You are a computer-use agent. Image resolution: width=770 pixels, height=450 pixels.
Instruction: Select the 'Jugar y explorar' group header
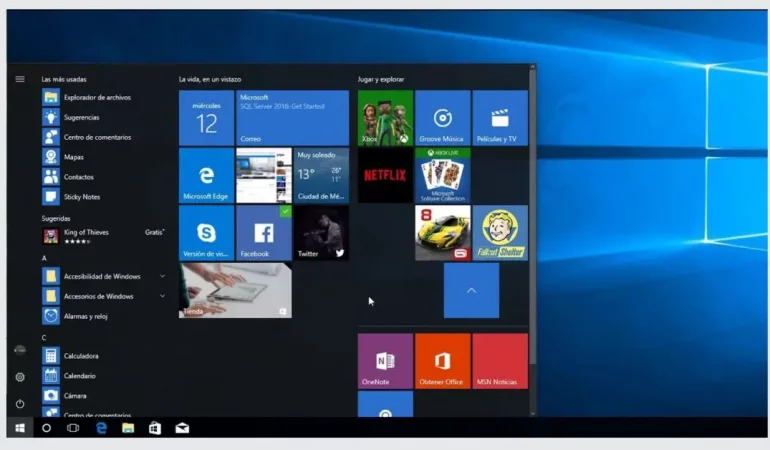coord(381,79)
